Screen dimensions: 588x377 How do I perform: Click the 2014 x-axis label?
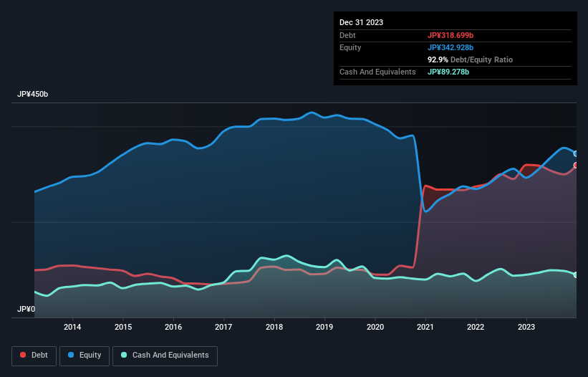tap(72, 327)
